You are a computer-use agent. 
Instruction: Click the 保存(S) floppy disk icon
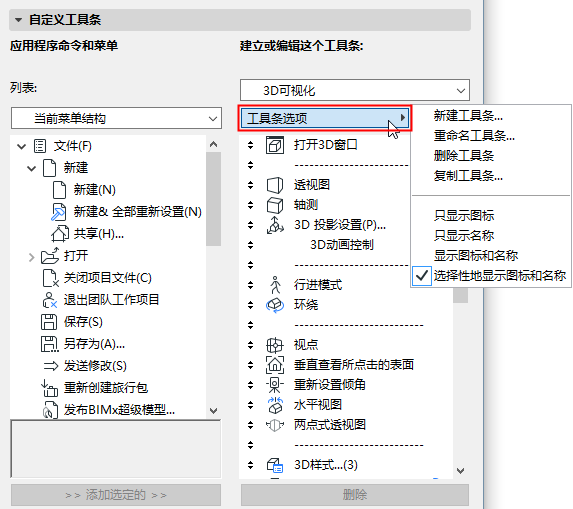[x=49, y=322]
